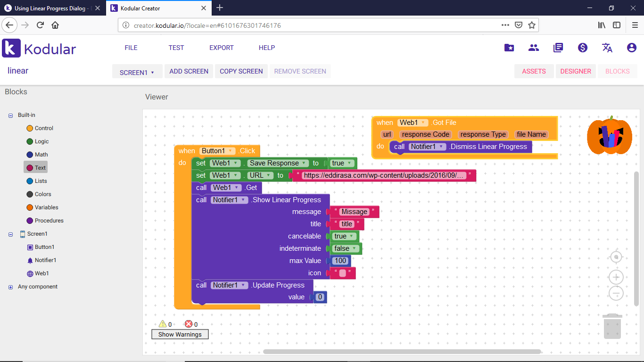This screenshot has width=644, height=362.
Task: Change the indeterminate false dropdown value
Action: [x=347, y=248]
